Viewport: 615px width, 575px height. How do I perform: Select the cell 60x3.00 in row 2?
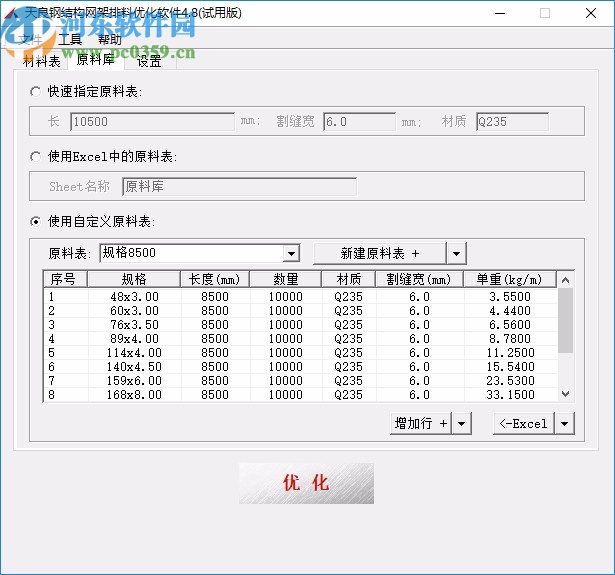[x=134, y=311]
